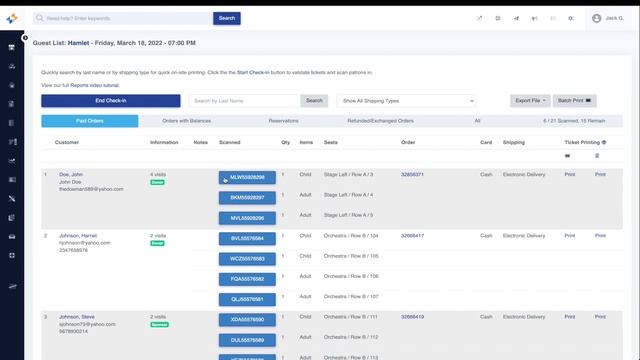Click the paper plane icon in the header
The width and height of the screenshot is (640, 360).
516,18
